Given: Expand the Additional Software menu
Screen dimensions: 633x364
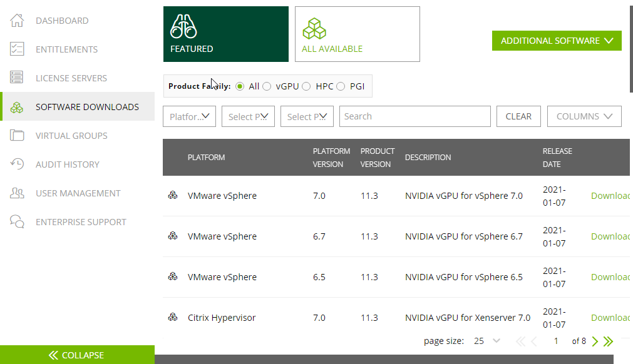Looking at the screenshot, I should click(557, 41).
